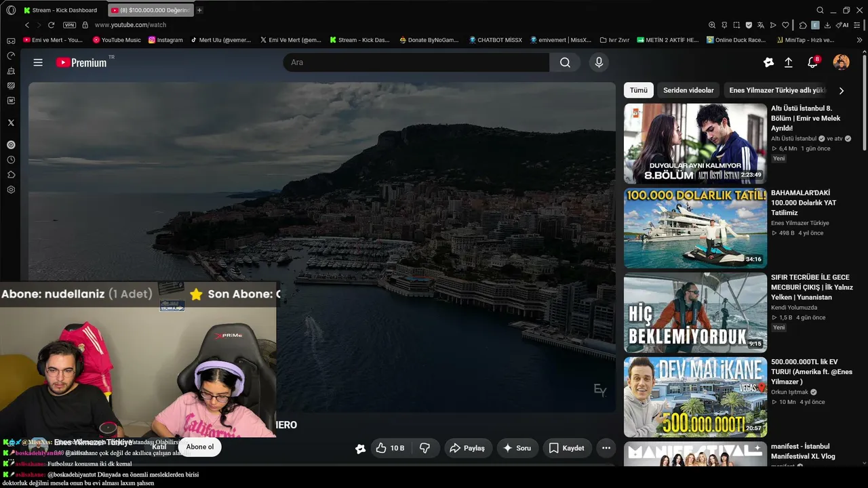This screenshot has width=868, height=488.
Task: Open GX Corner gamepad icon in sidebar
Action: (11, 41)
